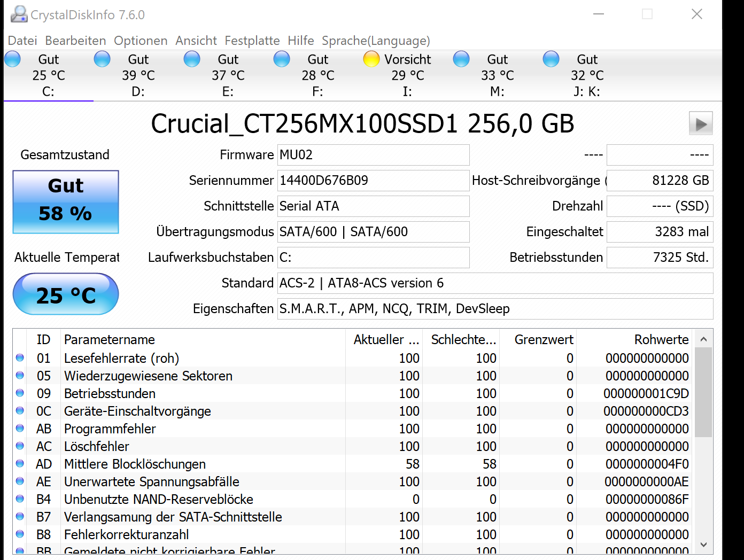Click the yellow Vorsicht status icon for drive I:
Viewport: 744px width, 560px height.
point(371,59)
